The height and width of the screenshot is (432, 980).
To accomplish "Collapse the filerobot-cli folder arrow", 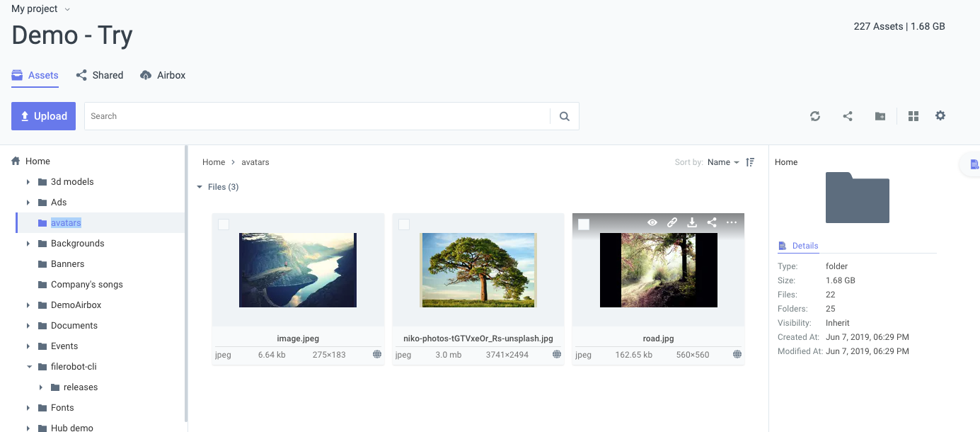I will click(x=28, y=367).
